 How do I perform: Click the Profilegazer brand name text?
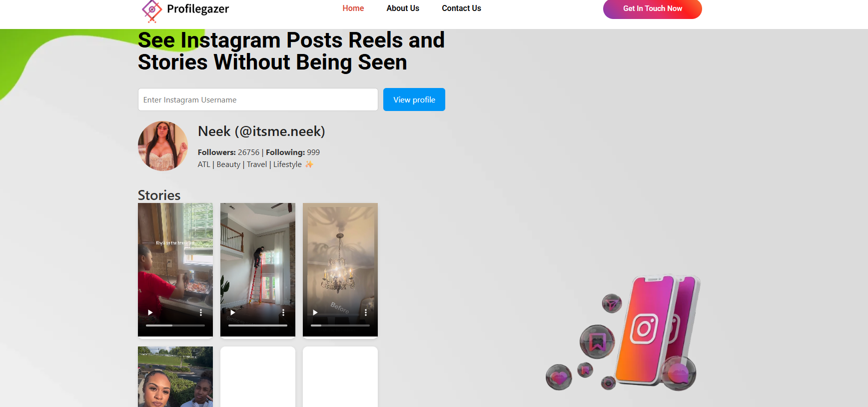click(x=198, y=9)
